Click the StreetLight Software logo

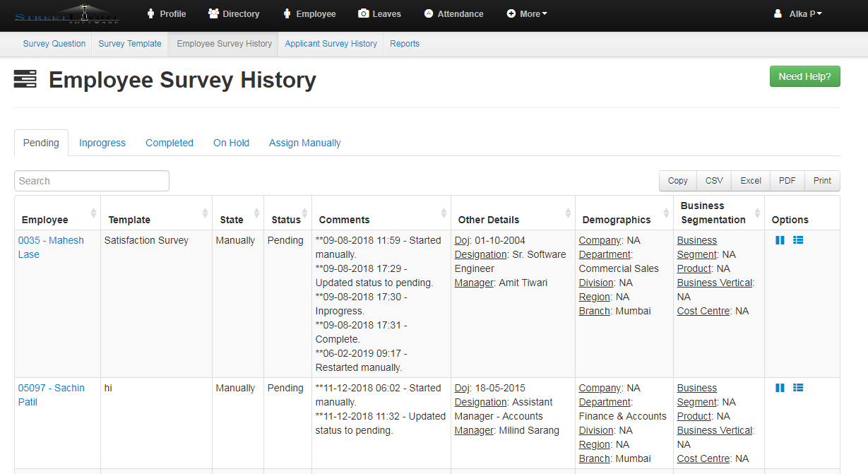coord(67,14)
